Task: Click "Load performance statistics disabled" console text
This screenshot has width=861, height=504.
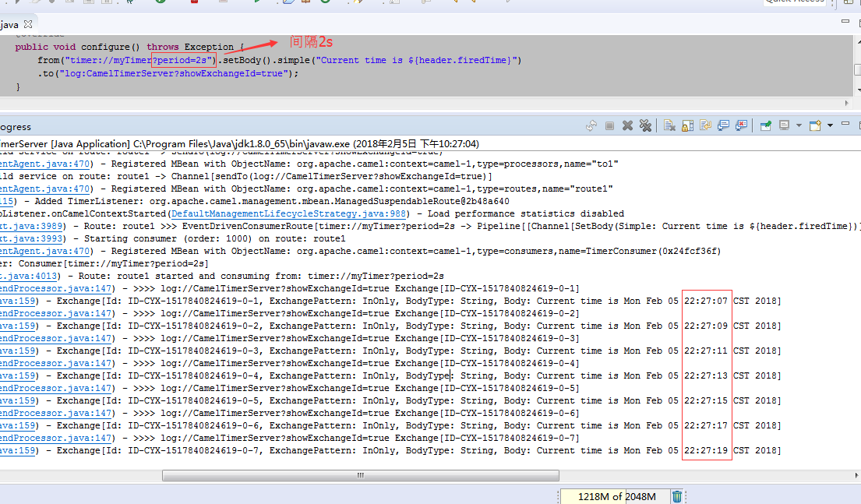Action: click(x=525, y=213)
